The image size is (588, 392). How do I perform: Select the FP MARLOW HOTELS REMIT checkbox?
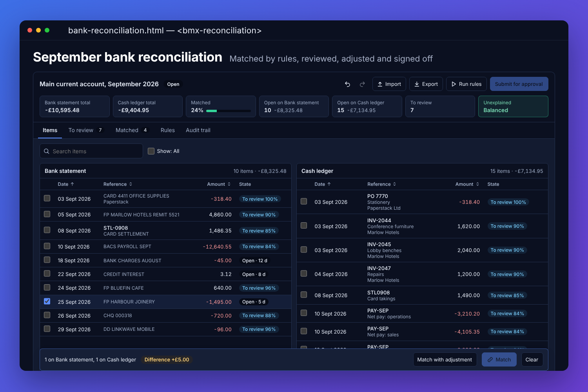[x=47, y=214]
